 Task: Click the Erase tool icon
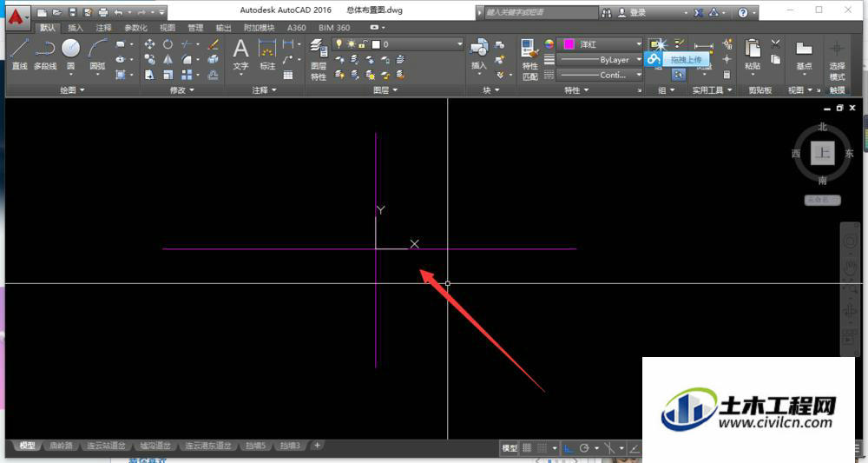click(x=214, y=43)
